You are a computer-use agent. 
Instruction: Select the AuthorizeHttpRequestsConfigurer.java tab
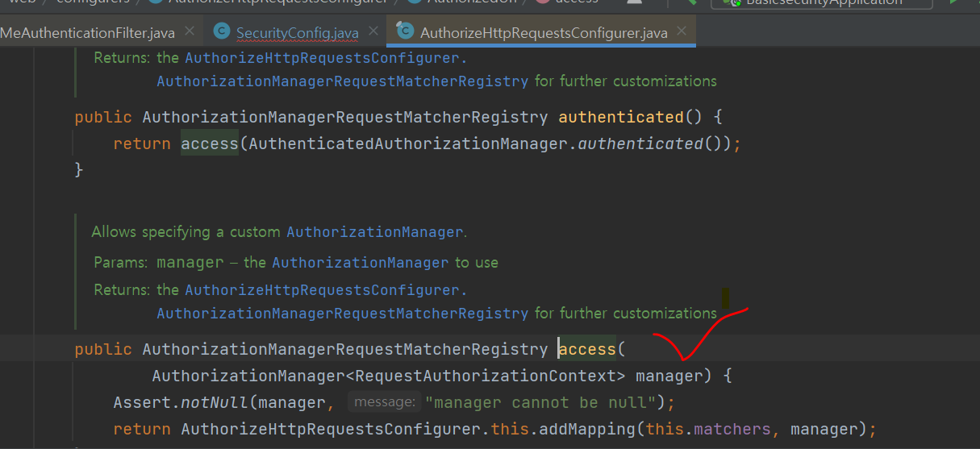(x=544, y=33)
